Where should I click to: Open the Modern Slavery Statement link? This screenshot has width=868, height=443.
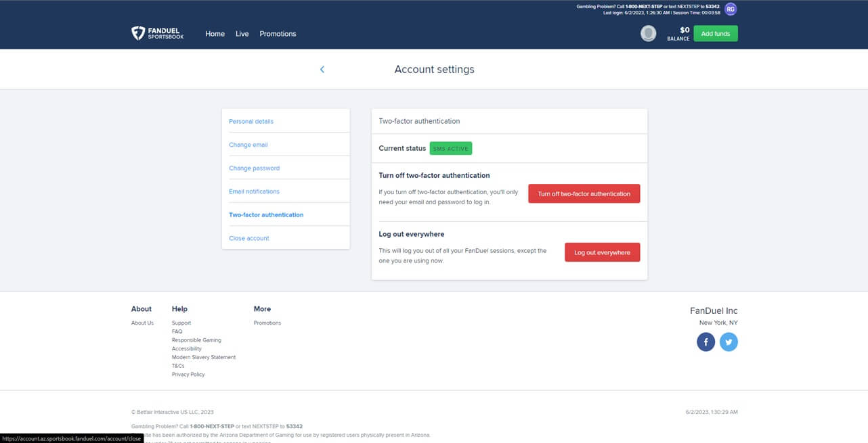[204, 357]
